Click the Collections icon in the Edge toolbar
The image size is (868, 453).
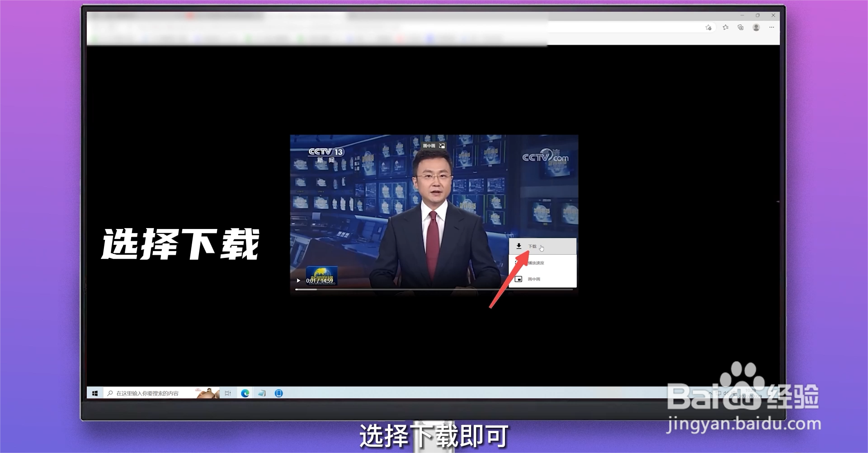741,28
